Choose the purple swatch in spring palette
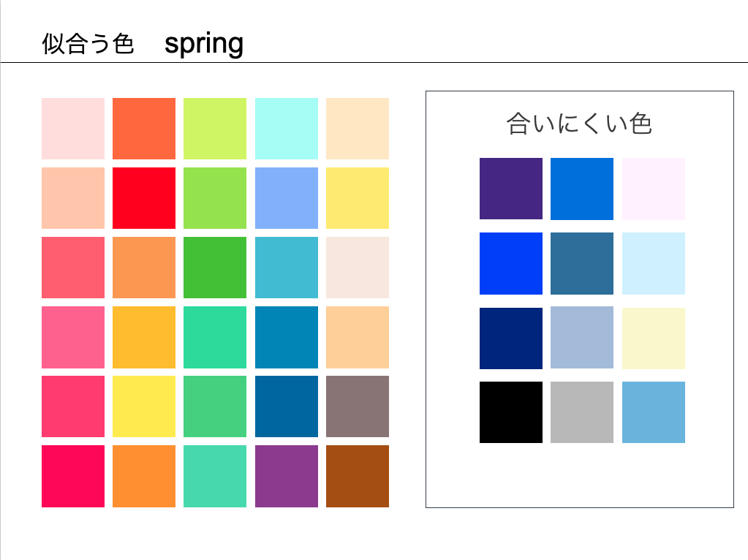Image resolution: width=748 pixels, height=560 pixels. coord(287,476)
